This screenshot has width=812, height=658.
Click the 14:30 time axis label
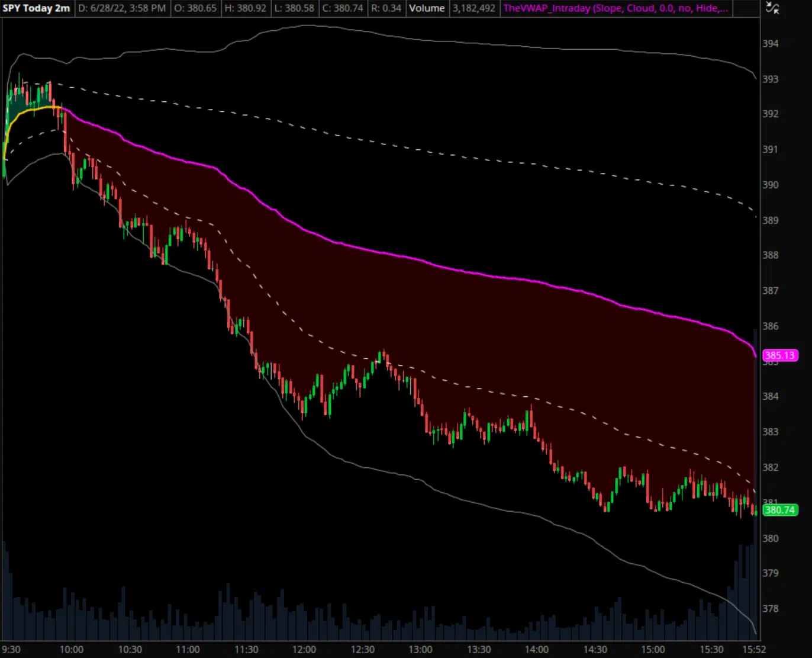pos(595,650)
